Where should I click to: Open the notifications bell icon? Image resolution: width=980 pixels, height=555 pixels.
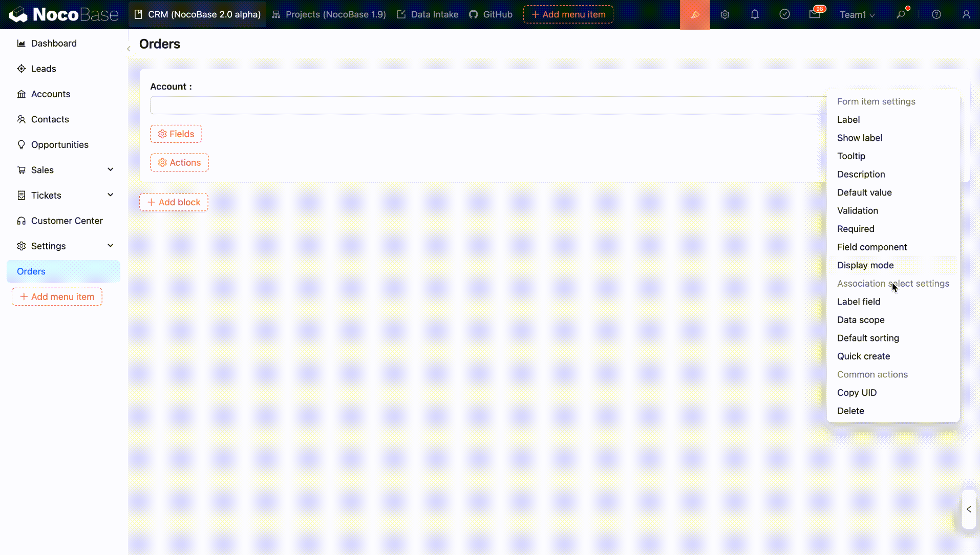(754, 15)
